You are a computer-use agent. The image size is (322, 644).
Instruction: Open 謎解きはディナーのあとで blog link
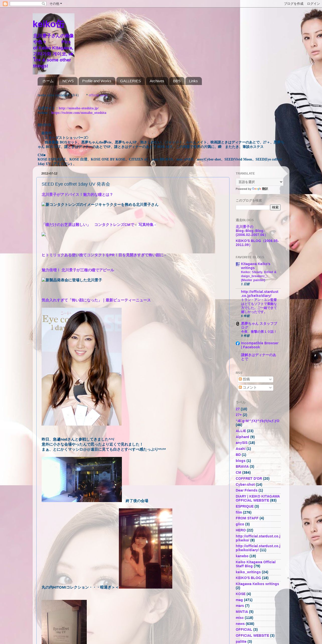[259, 357]
